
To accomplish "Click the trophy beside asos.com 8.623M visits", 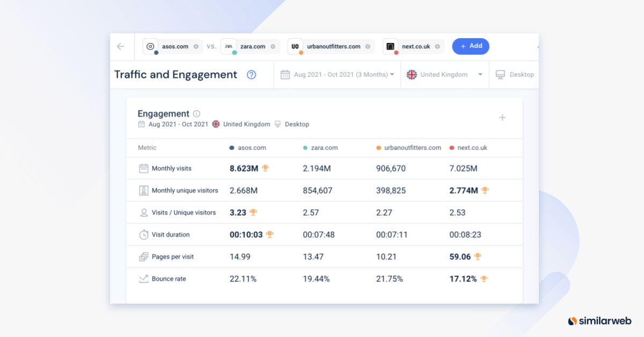I will coord(266,168).
